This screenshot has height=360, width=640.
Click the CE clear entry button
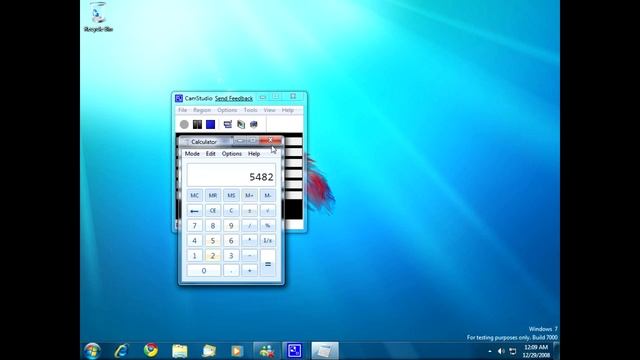[213, 211]
